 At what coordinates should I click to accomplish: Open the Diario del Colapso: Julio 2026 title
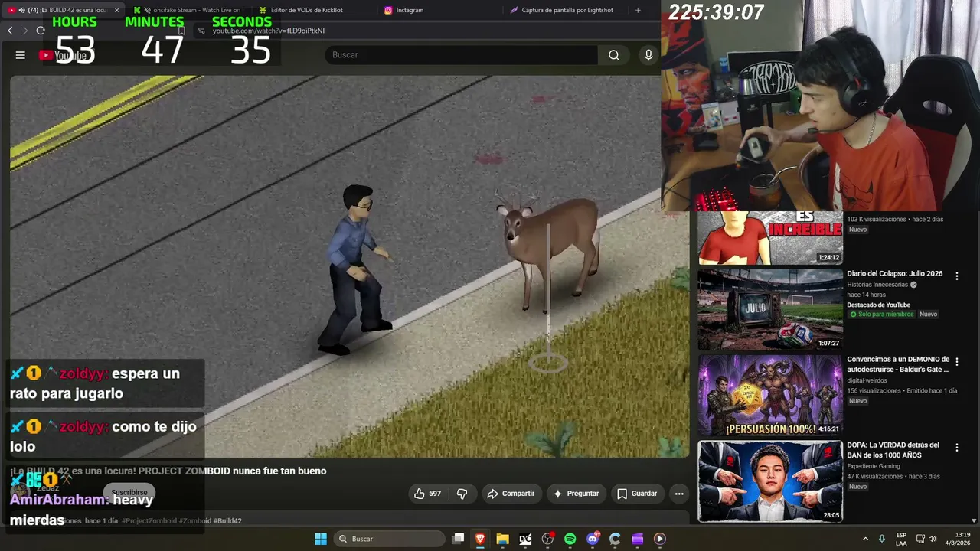pos(895,274)
